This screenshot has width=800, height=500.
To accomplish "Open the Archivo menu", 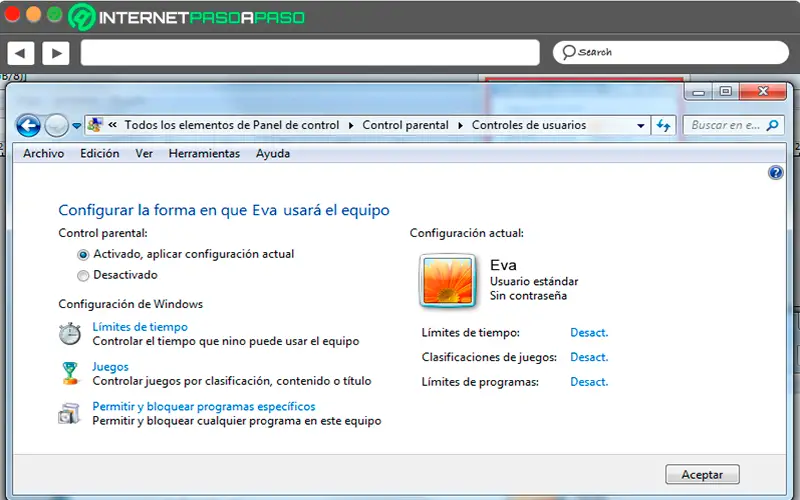I will click(x=43, y=154).
